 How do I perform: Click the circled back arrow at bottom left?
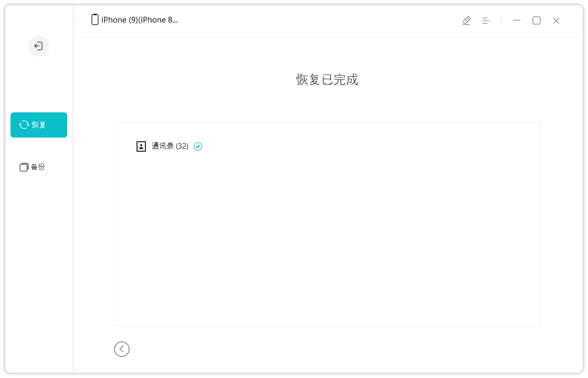(122, 349)
